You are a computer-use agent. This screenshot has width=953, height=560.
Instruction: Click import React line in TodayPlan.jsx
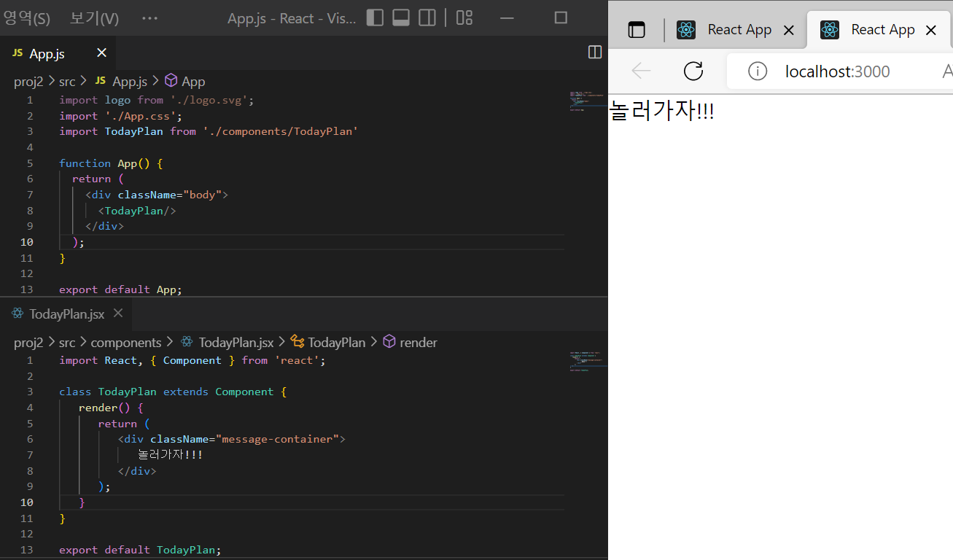click(x=192, y=360)
